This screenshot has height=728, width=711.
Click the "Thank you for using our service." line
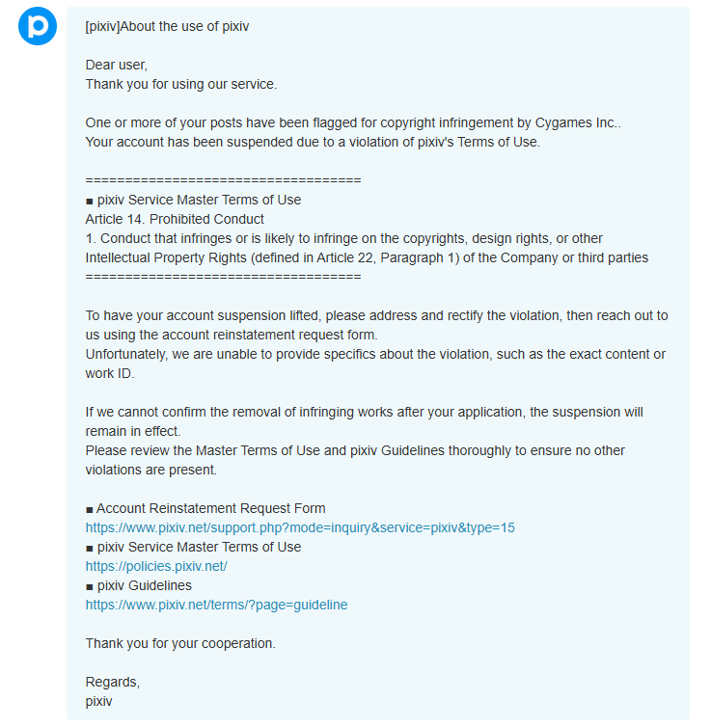(x=181, y=84)
